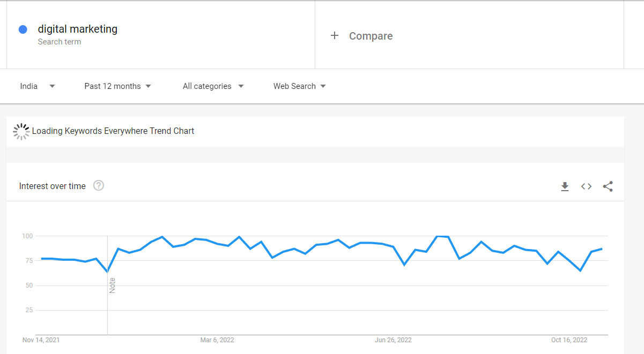Open the embed code icon
Viewport: 644px width, 354px height.
point(586,186)
